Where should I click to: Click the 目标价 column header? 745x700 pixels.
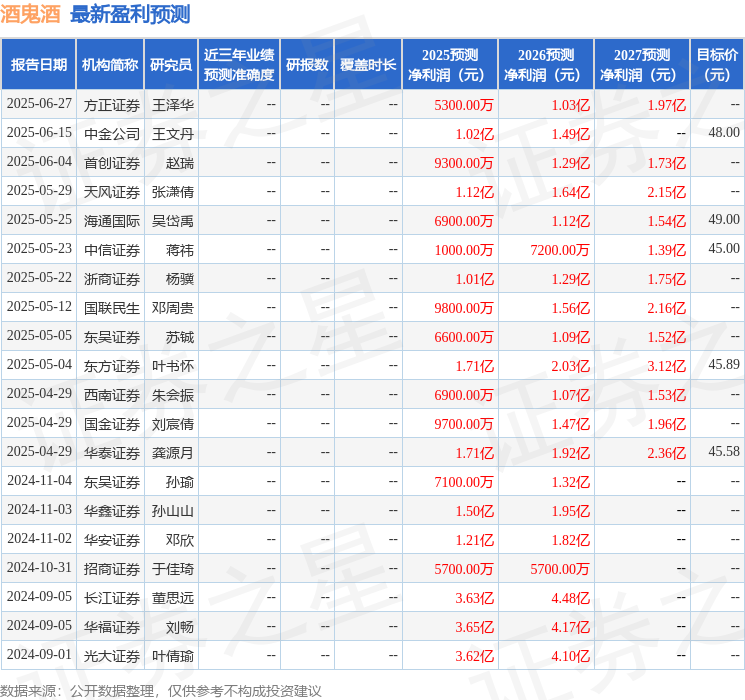pyautogui.click(x=717, y=65)
